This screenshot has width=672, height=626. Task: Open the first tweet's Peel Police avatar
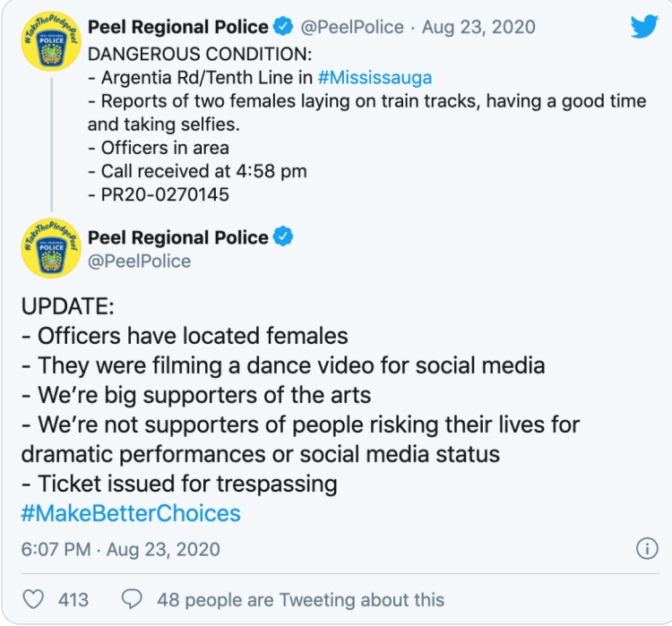point(51,41)
